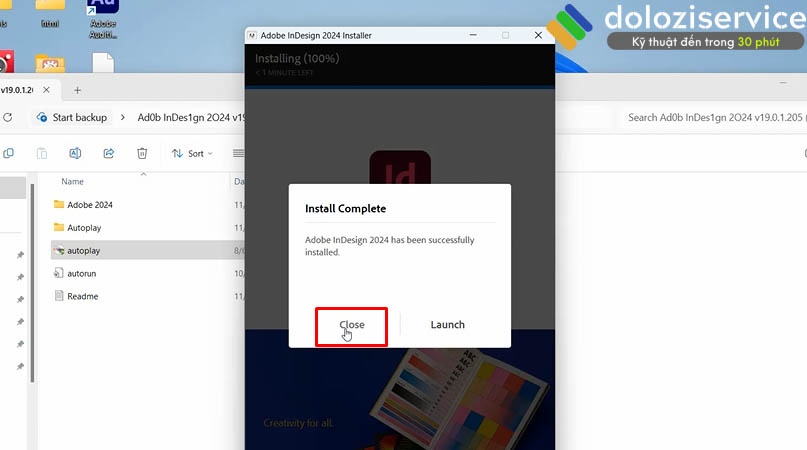This screenshot has width=807, height=450.
Task: Open the View layout options in File Explorer
Action: (238, 153)
